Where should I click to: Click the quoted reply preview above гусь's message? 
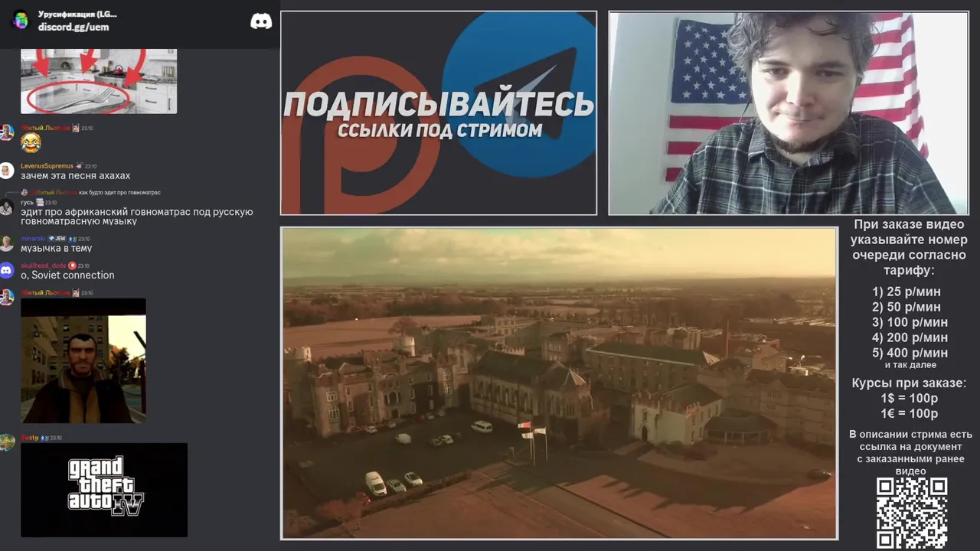[90, 192]
